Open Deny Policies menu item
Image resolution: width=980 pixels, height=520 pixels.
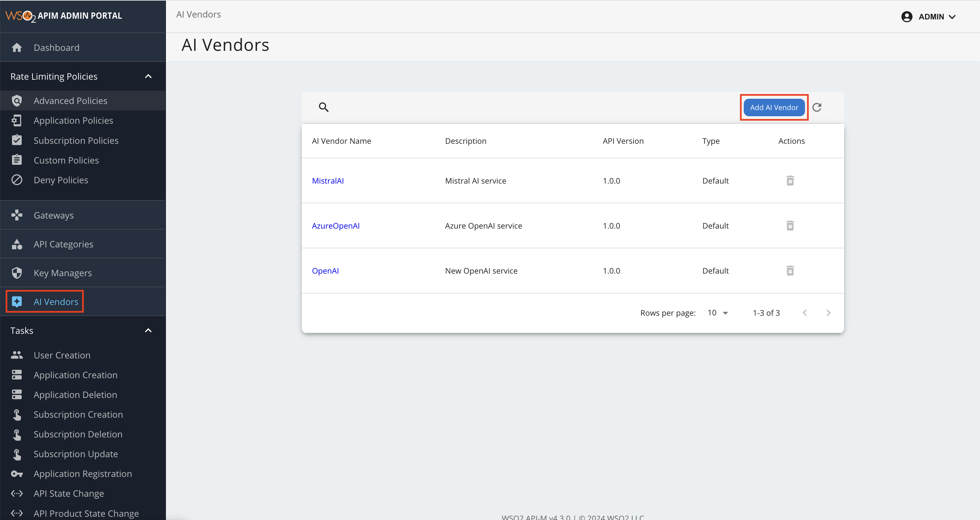tap(83, 180)
